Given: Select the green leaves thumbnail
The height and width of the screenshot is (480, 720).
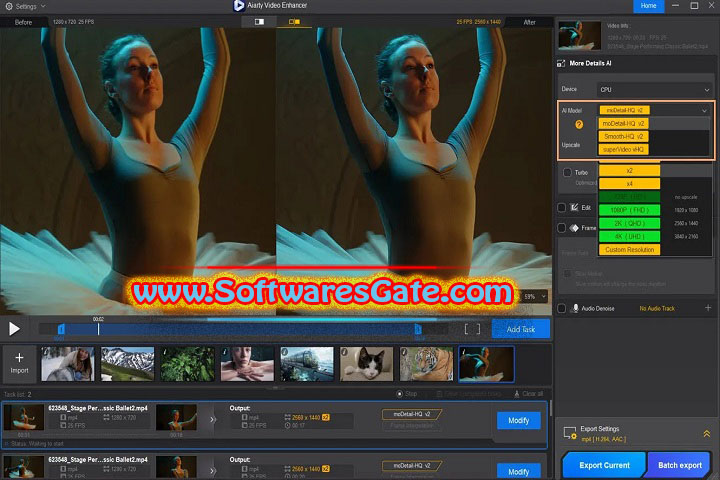Looking at the screenshot, I should (187, 364).
